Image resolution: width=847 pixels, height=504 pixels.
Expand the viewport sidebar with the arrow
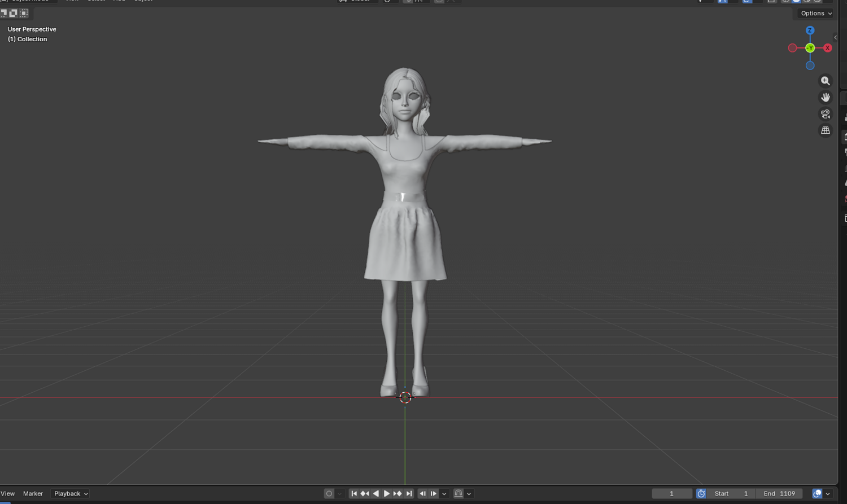point(835,38)
